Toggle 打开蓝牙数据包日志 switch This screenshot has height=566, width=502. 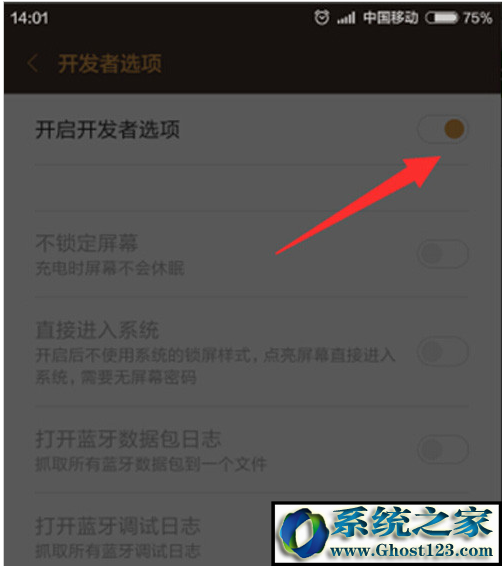pyautogui.click(x=443, y=449)
